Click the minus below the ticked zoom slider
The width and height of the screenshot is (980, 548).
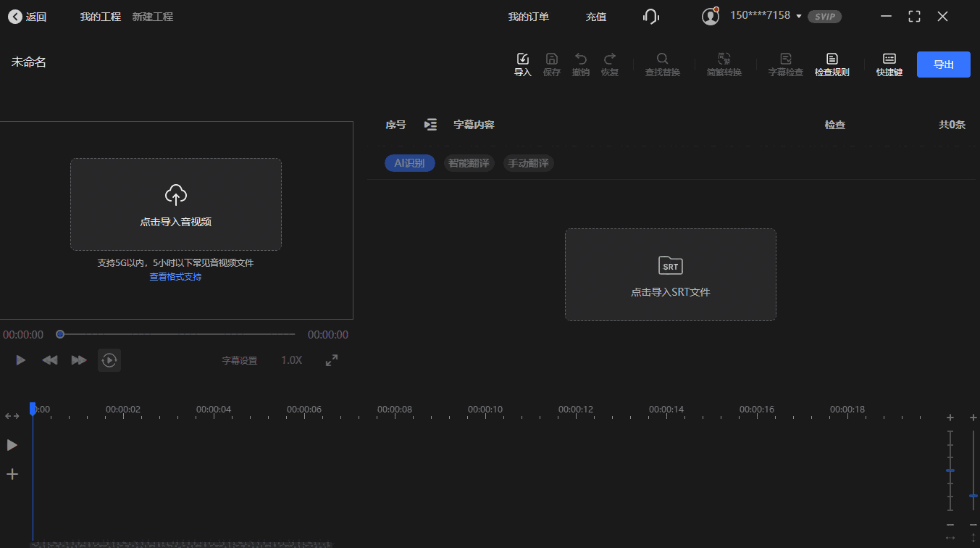point(950,525)
